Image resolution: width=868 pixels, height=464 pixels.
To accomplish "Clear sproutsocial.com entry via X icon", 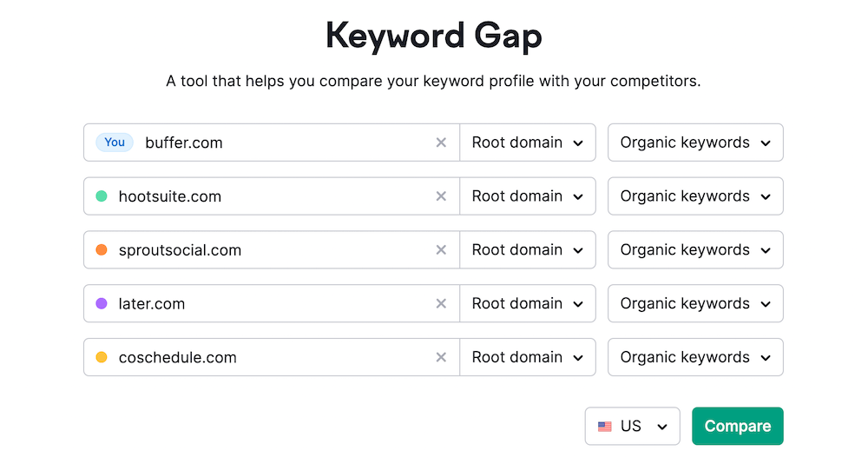I will (441, 250).
